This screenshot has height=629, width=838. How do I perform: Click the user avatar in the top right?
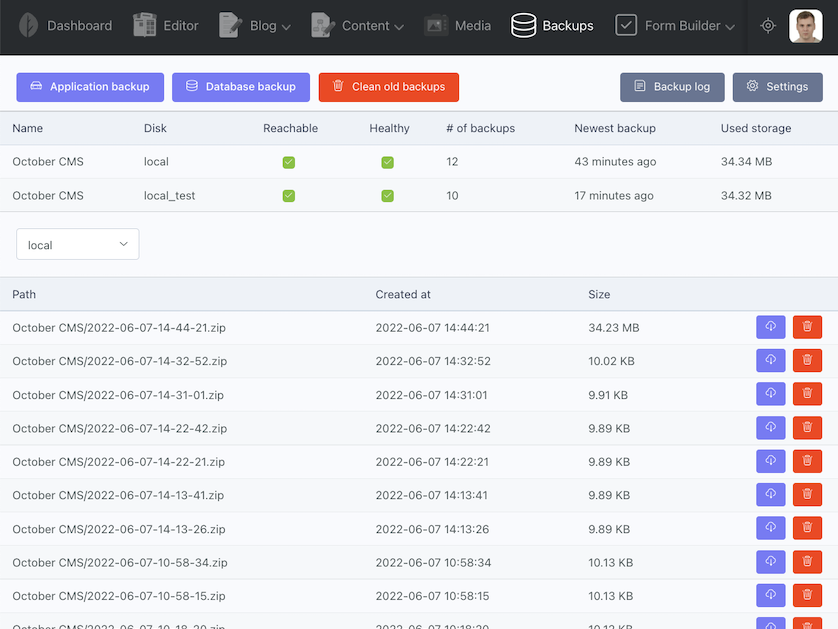pyautogui.click(x=807, y=26)
